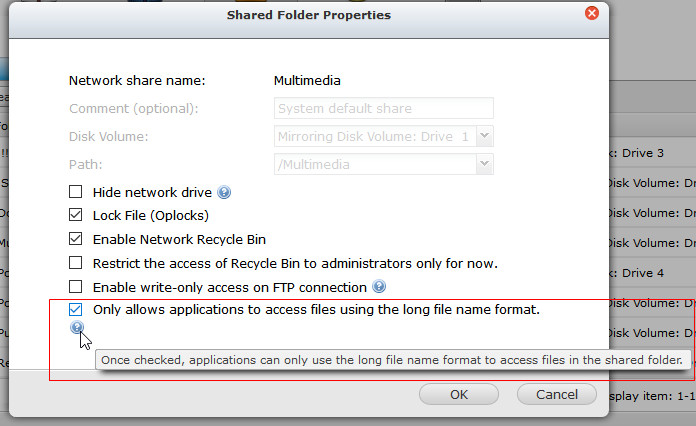The height and width of the screenshot is (426, 696).
Task: Uncheck the long file name format option
Action: coord(76,310)
